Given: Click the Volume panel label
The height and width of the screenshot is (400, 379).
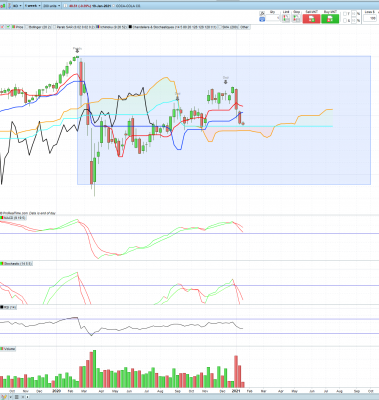Looking at the screenshot, I should coord(8,349).
